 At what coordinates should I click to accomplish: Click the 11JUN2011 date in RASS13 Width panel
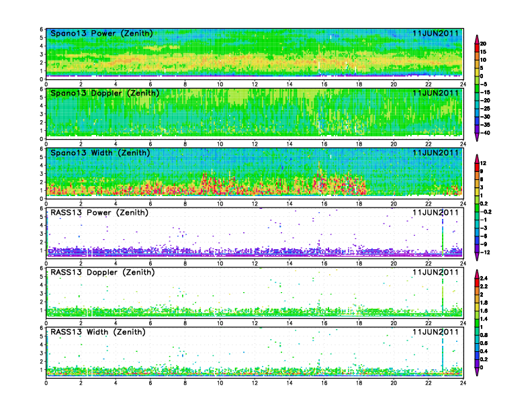click(x=435, y=332)
